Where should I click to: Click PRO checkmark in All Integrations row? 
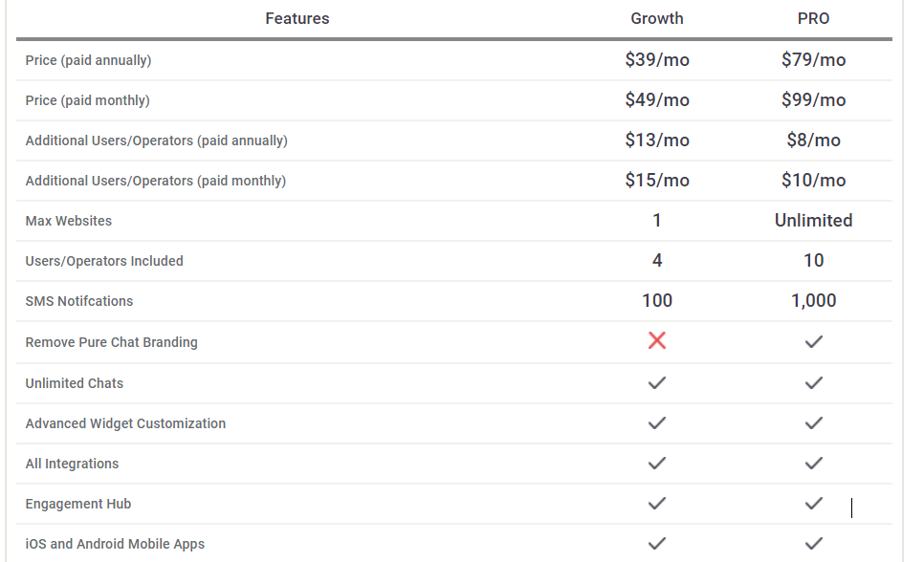coord(813,463)
